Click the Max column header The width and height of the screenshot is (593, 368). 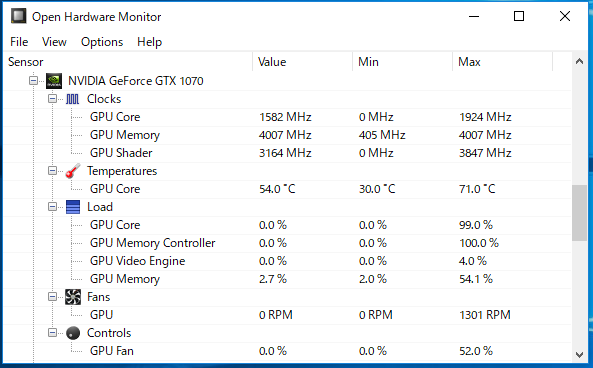(502, 62)
